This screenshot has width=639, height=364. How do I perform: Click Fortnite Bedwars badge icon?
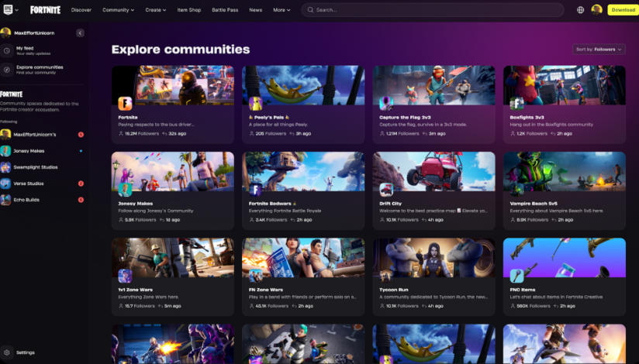click(255, 190)
